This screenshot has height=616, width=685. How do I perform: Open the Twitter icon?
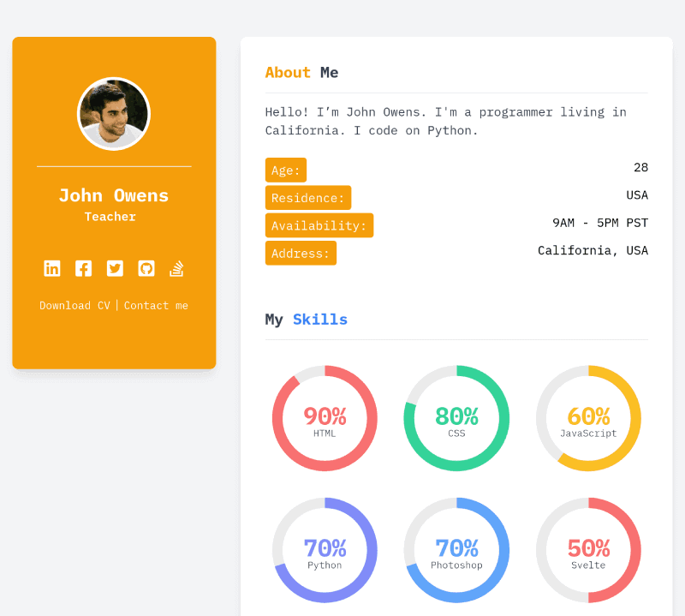[115, 268]
